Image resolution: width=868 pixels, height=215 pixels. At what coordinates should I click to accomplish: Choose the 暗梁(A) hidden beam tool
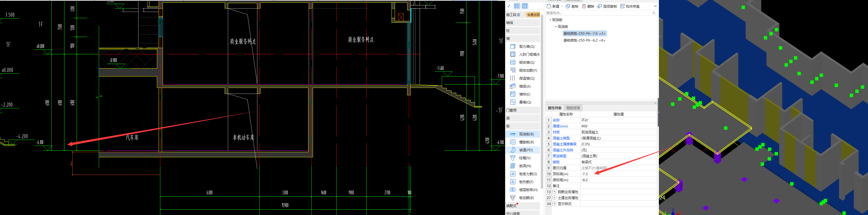point(523,86)
